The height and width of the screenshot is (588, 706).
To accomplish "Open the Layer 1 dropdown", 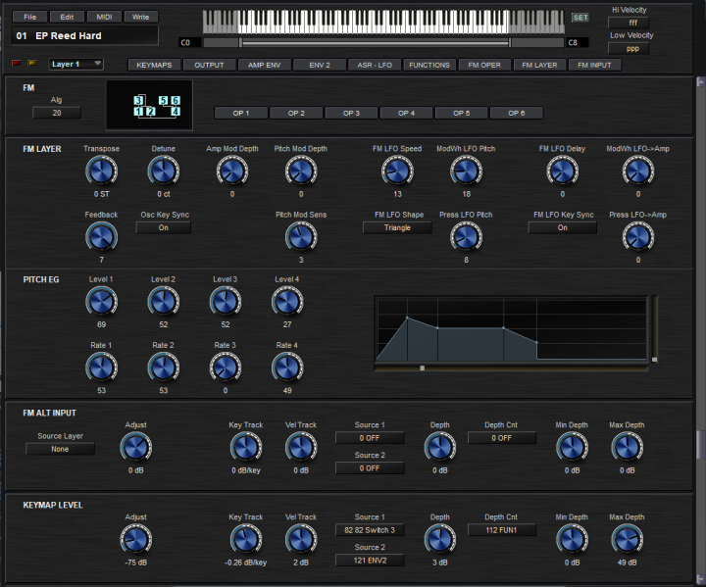I will 76,64.
